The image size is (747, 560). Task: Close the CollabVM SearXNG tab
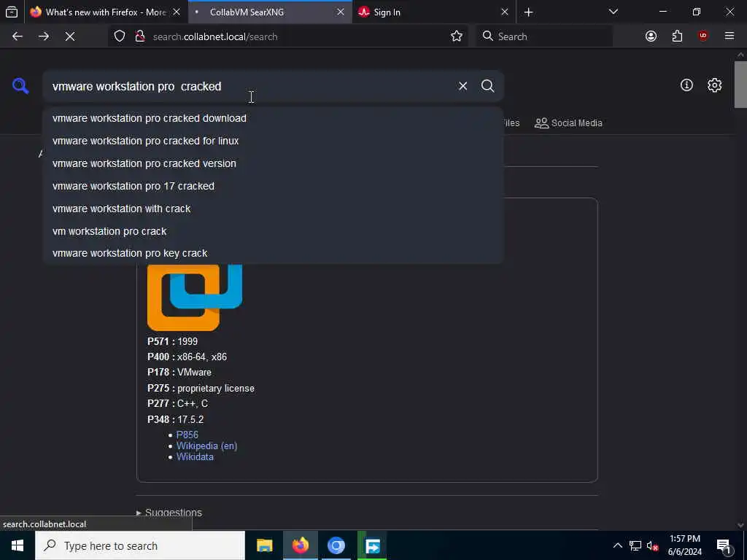(341, 12)
